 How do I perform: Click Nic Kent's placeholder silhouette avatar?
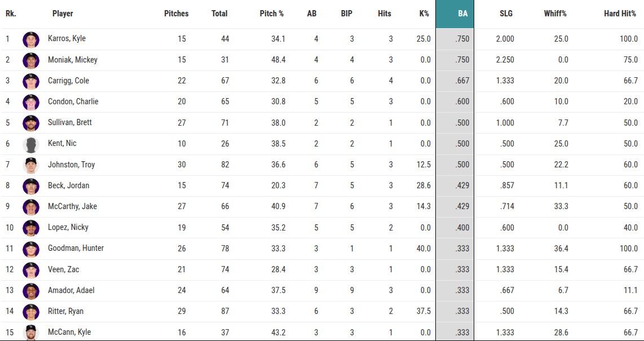click(x=30, y=144)
